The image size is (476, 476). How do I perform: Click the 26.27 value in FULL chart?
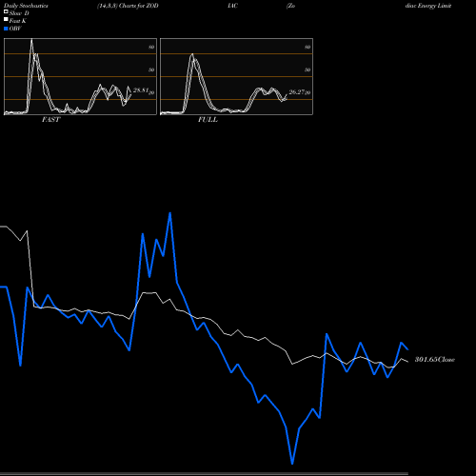click(x=297, y=92)
